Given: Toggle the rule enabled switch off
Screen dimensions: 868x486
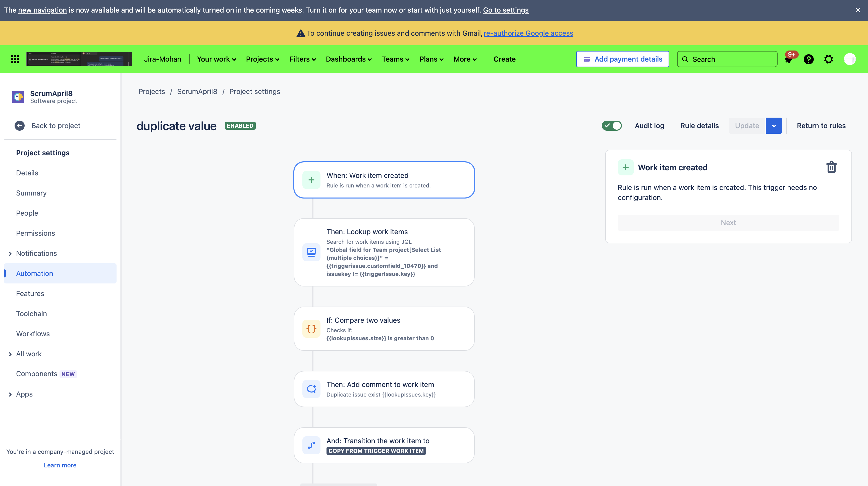Looking at the screenshot, I should tap(612, 126).
